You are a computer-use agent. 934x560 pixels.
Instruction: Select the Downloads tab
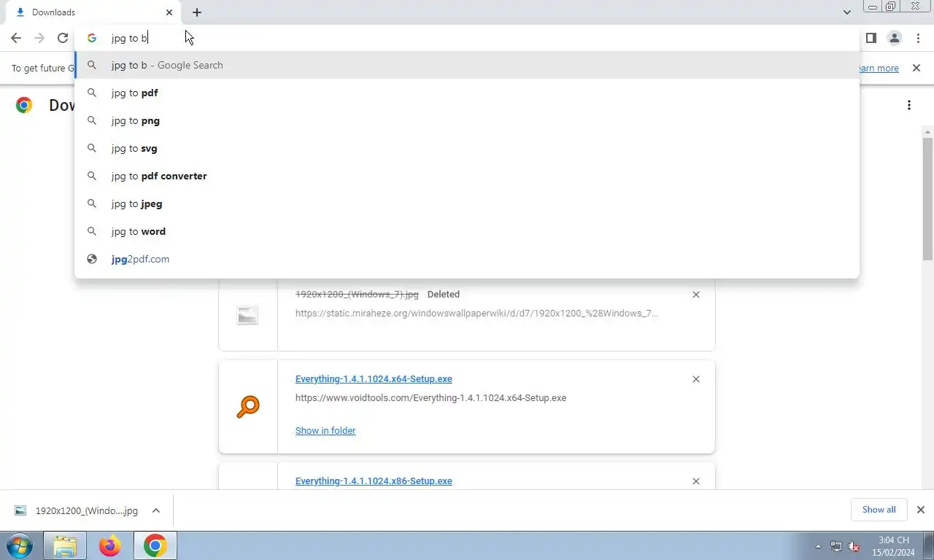pos(94,12)
